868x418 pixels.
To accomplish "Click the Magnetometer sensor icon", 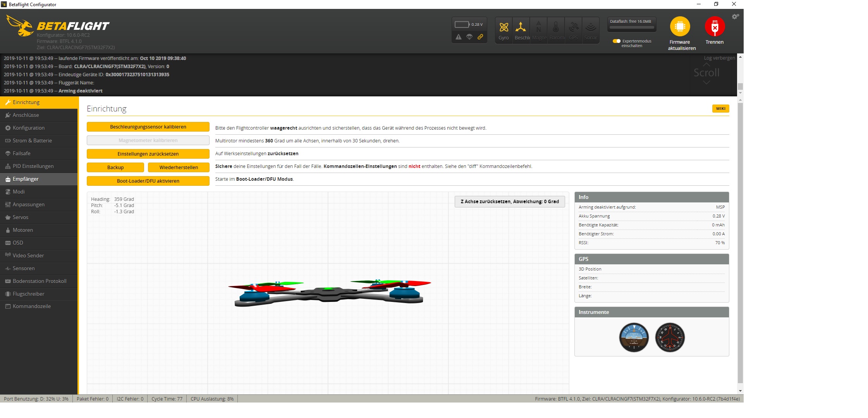I will (538, 27).
